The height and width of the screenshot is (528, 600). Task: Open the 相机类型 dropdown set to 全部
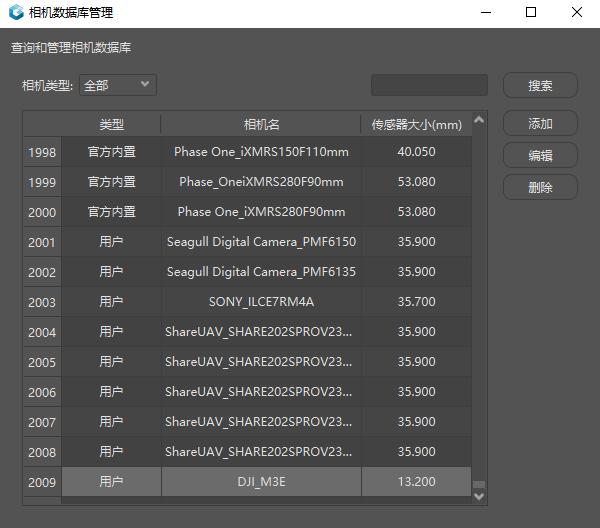tap(118, 85)
